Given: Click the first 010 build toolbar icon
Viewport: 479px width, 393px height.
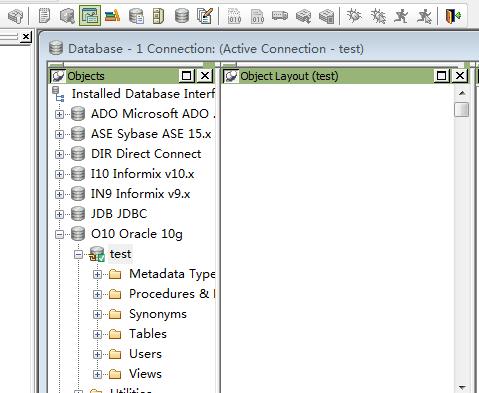Looking at the screenshot, I should [234, 16].
